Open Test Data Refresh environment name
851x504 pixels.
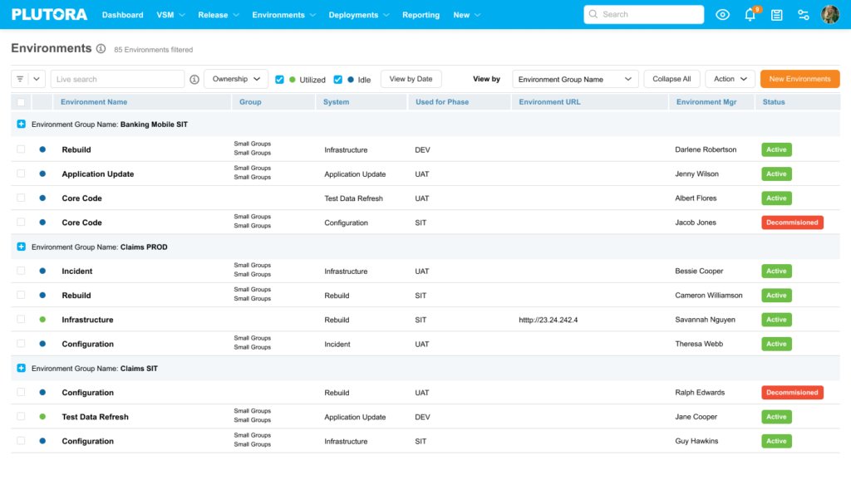coord(95,417)
